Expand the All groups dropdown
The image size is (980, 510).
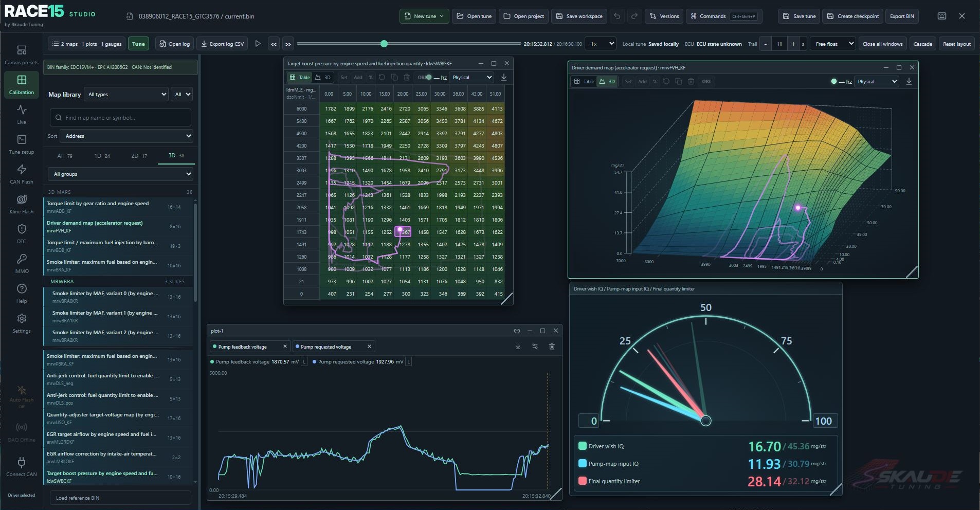(121, 174)
